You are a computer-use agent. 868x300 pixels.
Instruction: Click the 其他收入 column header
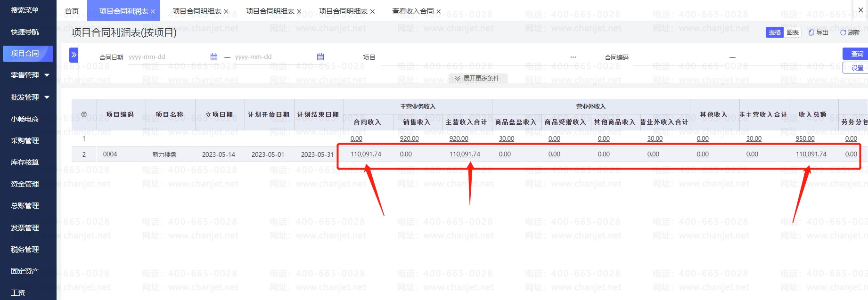tap(714, 114)
